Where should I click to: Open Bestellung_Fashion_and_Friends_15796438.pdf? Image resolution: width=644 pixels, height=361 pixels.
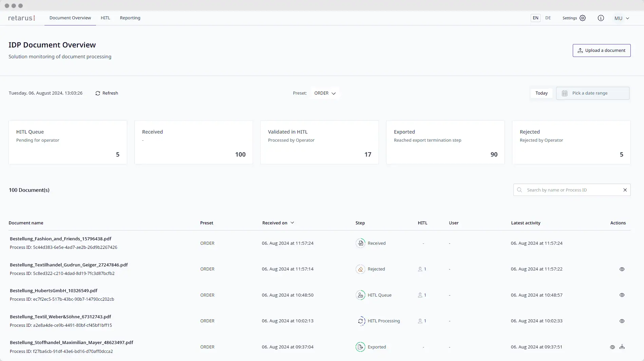pyautogui.click(x=60, y=239)
